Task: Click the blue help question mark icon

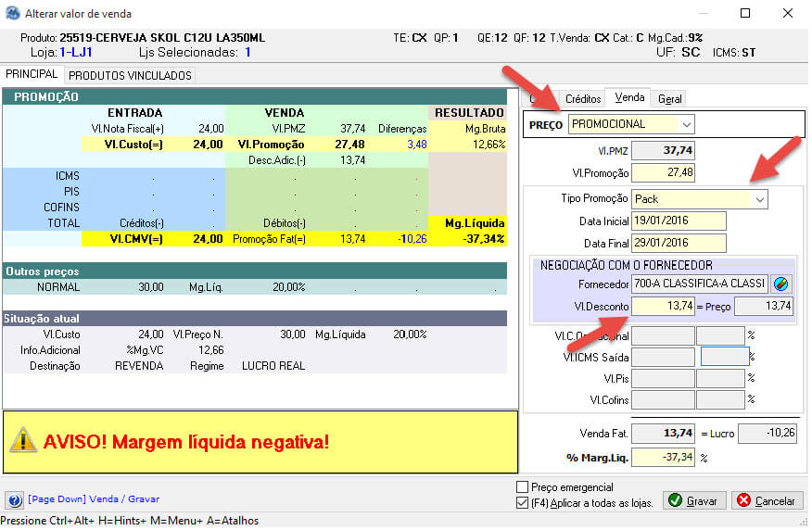Action: pos(15,500)
